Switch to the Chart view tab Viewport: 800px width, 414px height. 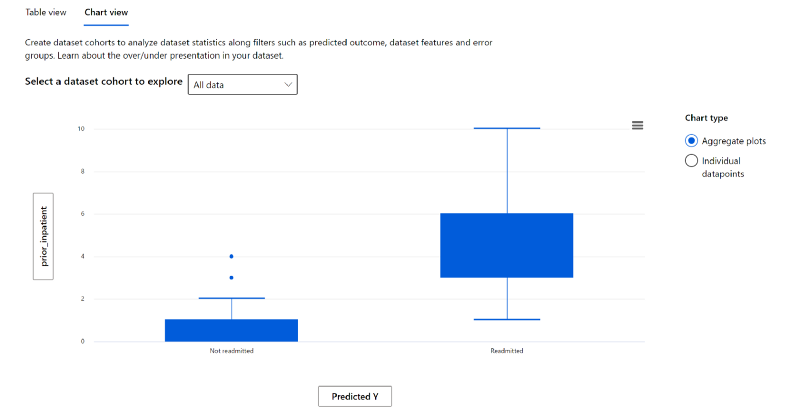click(106, 12)
